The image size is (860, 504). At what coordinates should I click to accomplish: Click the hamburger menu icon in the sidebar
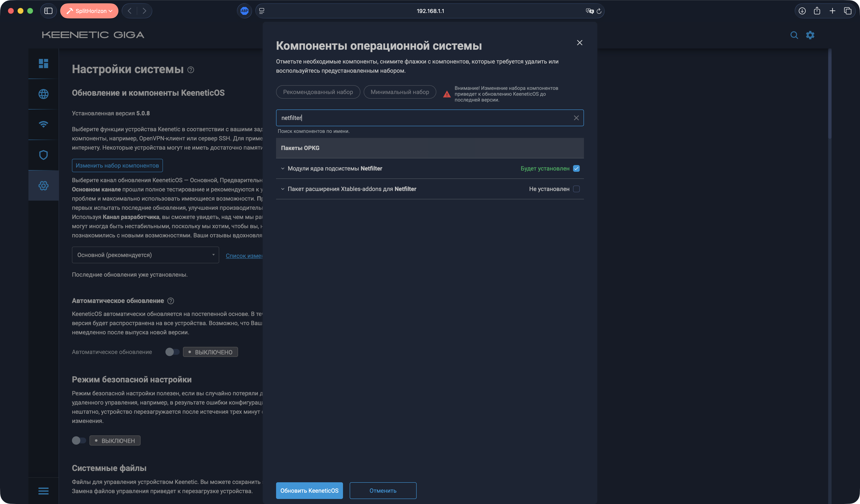(43, 491)
